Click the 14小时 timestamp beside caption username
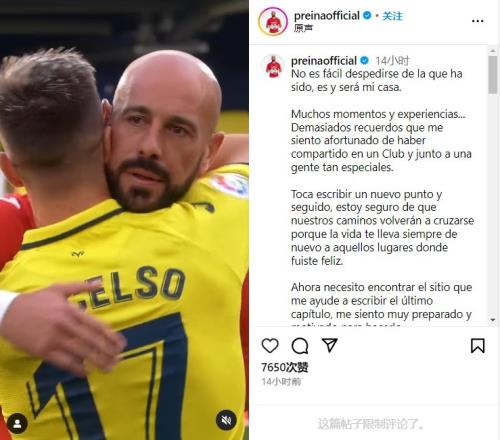The image size is (500, 440). coord(392,61)
